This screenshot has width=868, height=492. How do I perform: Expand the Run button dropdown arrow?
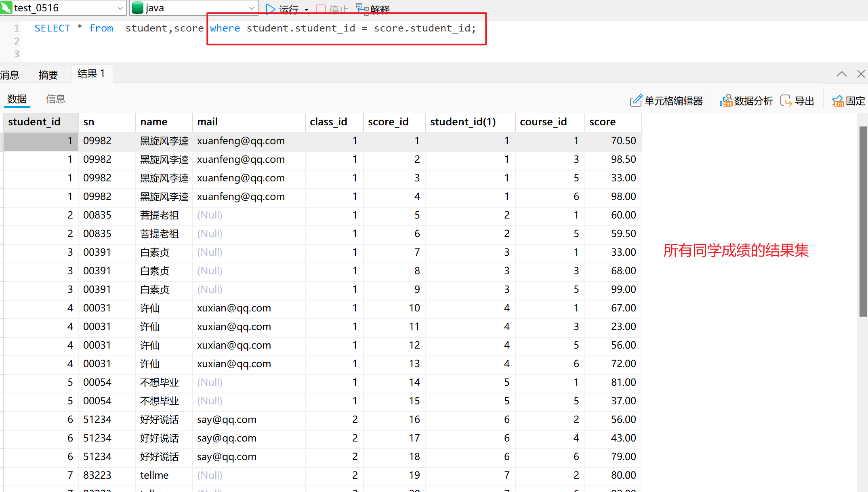point(307,9)
